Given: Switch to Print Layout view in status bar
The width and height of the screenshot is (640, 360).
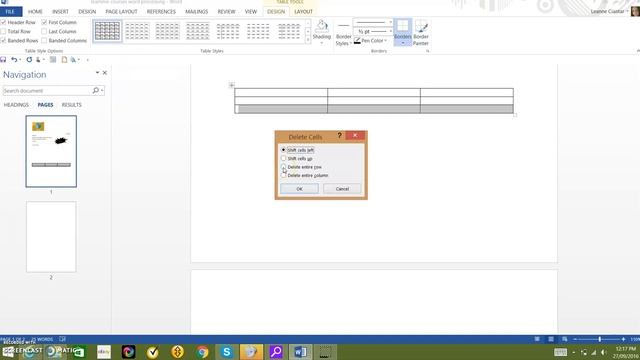Looking at the screenshot, I should (551, 339).
